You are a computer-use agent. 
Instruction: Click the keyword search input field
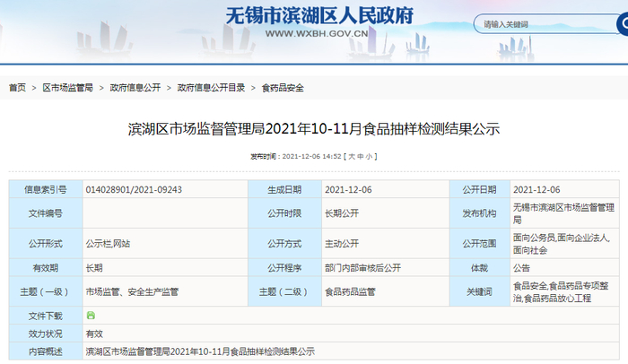point(546,24)
